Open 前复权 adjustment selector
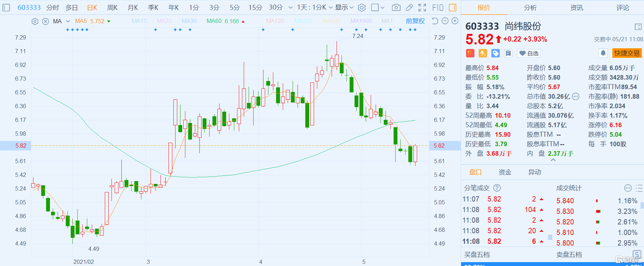 (x=415, y=21)
